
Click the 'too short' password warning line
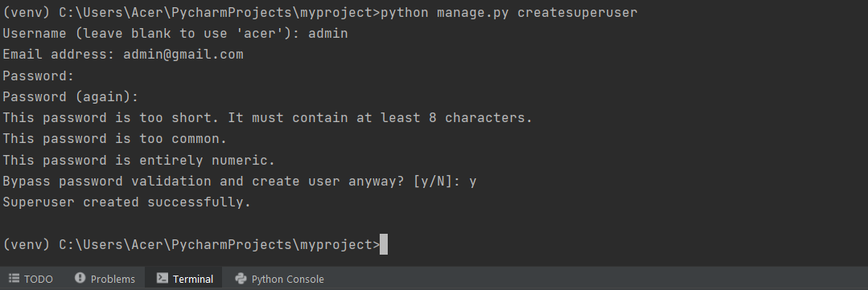pyautogui.click(x=267, y=117)
